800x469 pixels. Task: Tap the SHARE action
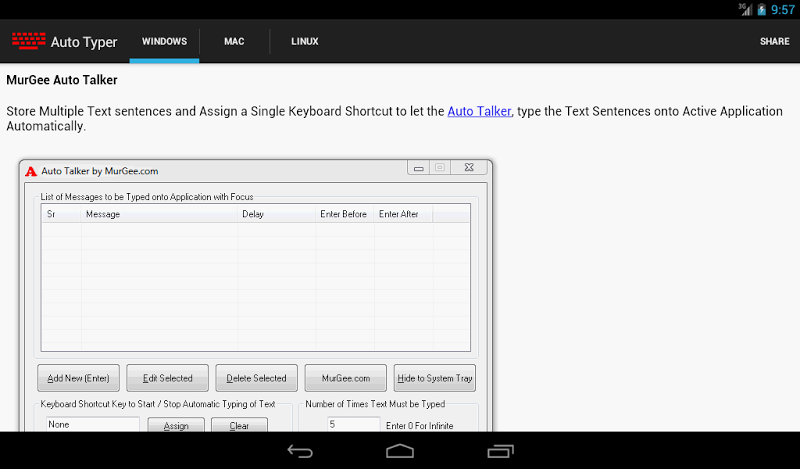pyautogui.click(x=774, y=41)
